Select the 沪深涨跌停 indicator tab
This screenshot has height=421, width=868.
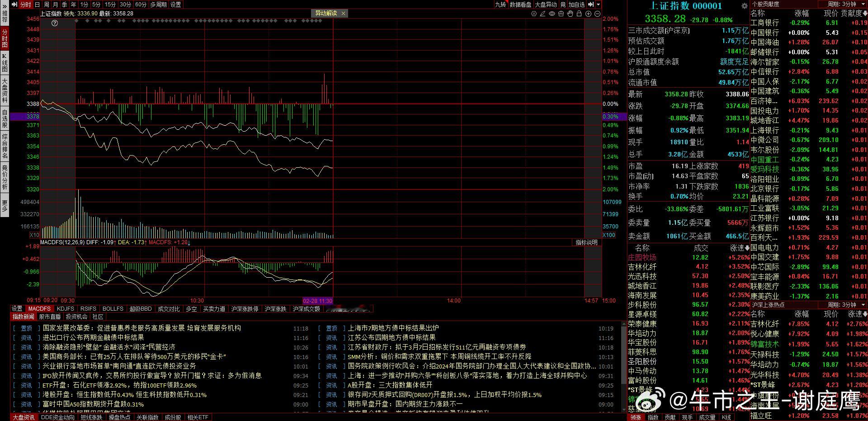pos(245,309)
